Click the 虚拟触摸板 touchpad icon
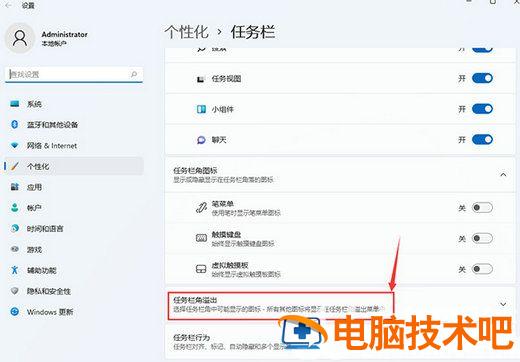Viewport: 520px width, 362px height. [201, 269]
